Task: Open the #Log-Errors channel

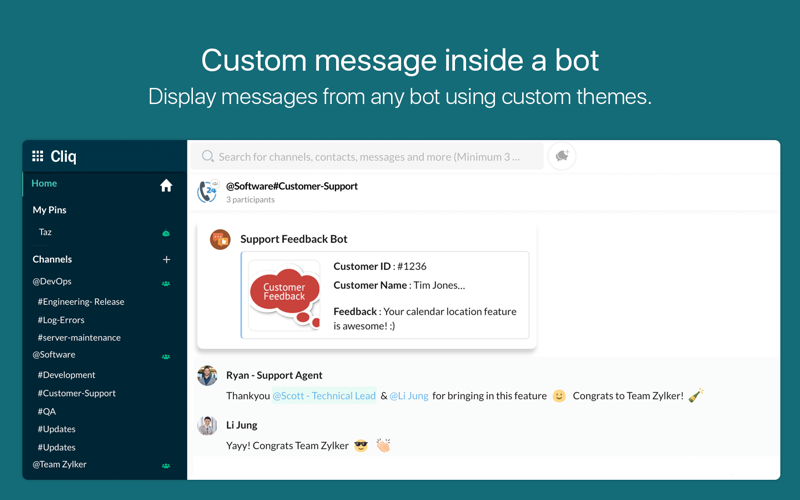Action: pos(61,320)
